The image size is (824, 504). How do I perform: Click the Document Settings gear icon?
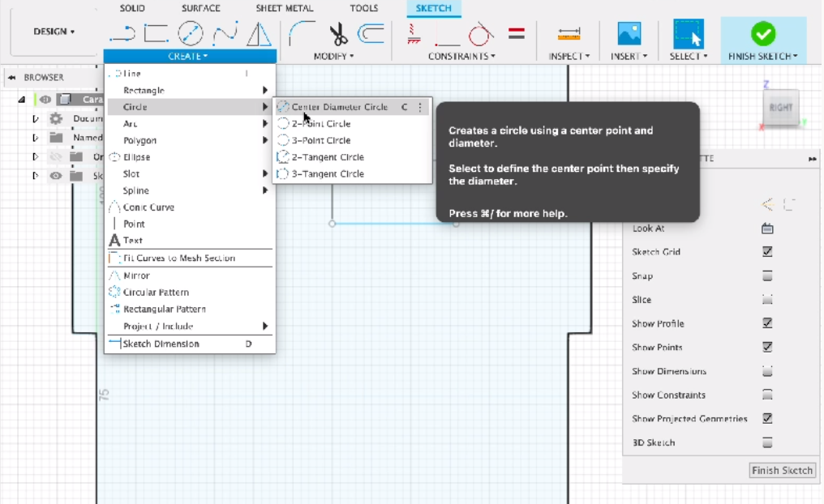(x=56, y=118)
